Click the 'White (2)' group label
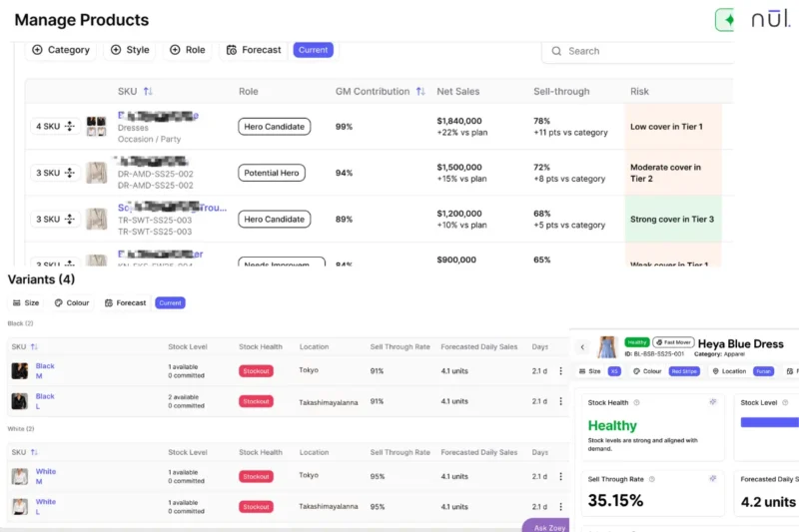 (21, 428)
